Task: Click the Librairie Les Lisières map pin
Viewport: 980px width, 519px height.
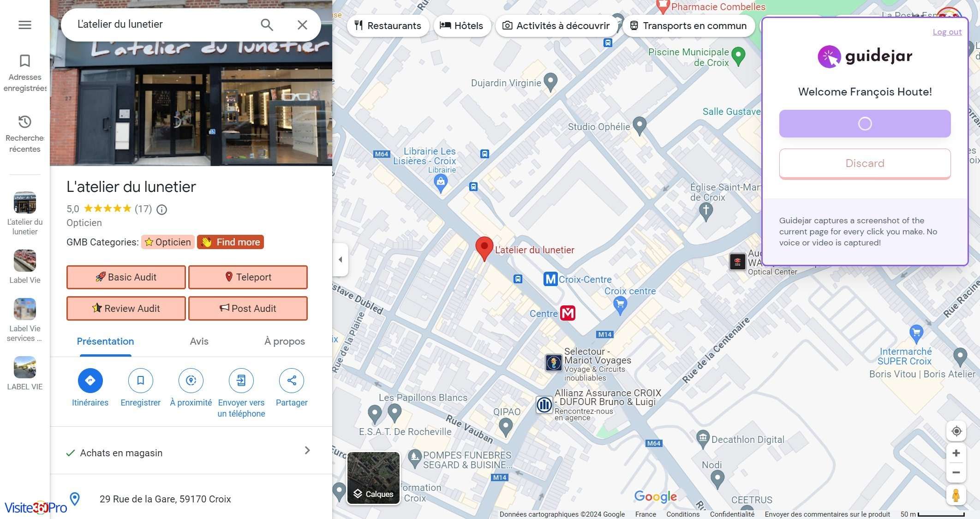Action: pyautogui.click(x=441, y=184)
